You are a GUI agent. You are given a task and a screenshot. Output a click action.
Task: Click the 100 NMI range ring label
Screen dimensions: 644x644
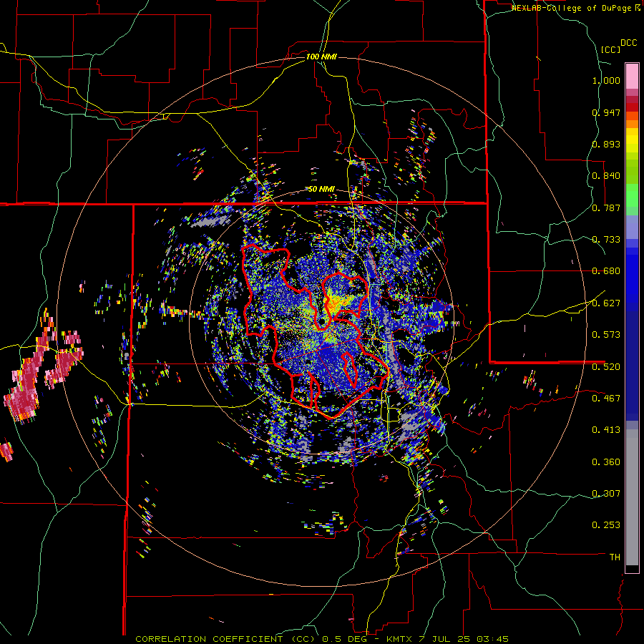click(x=321, y=57)
